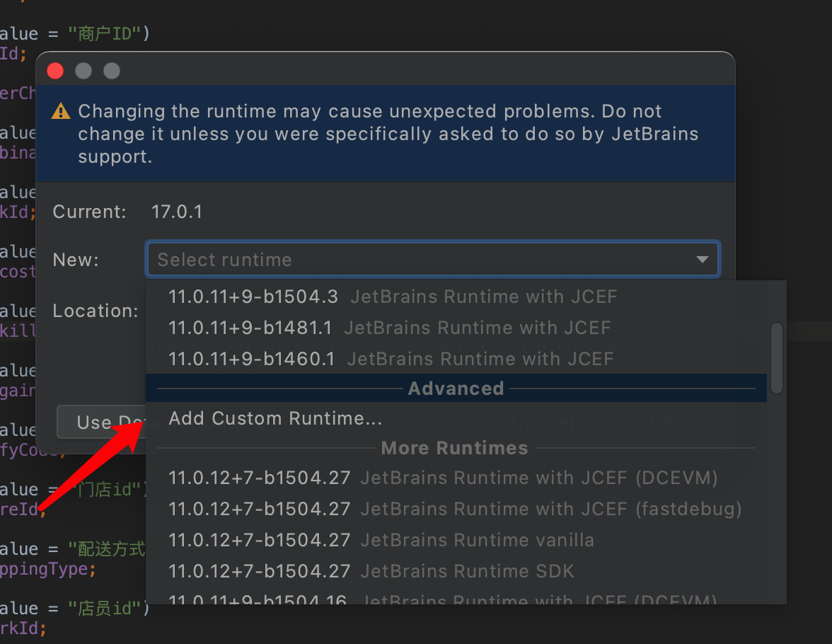Click the Use Default button

click(x=102, y=422)
